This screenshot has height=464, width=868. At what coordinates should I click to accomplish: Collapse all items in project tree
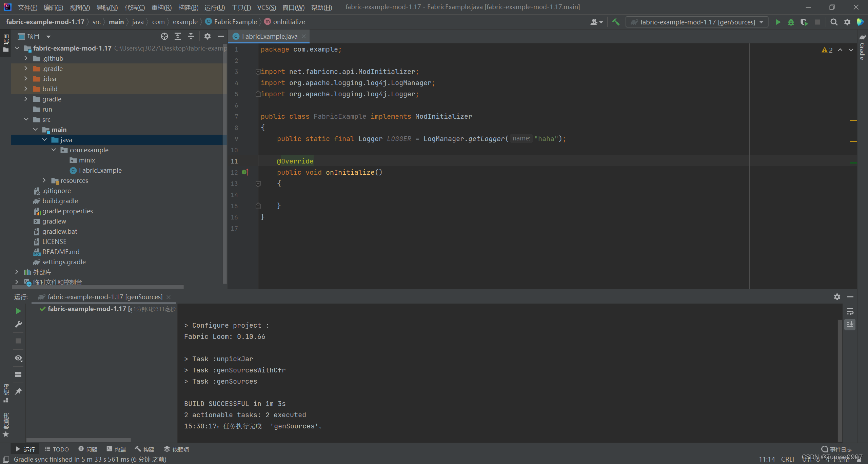point(191,36)
